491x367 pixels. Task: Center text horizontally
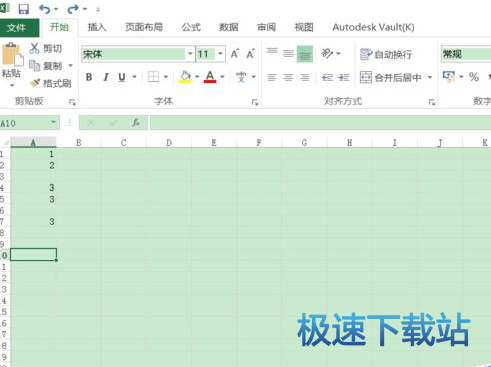(288, 78)
